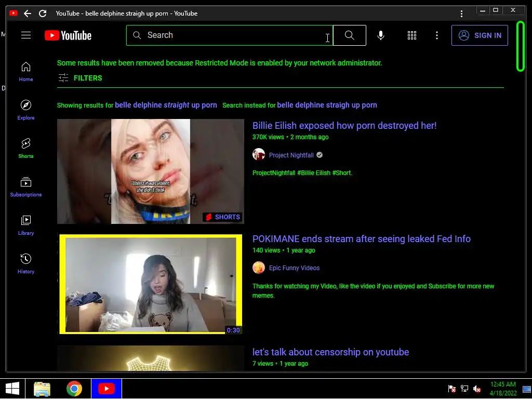This screenshot has height=399, width=532.
Task: Click the Show desktop tray icon
Action: tap(527, 389)
